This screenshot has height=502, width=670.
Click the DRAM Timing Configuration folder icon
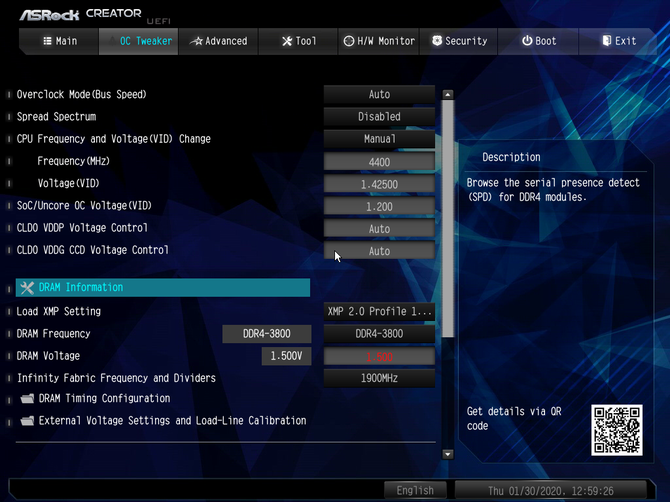click(x=27, y=399)
